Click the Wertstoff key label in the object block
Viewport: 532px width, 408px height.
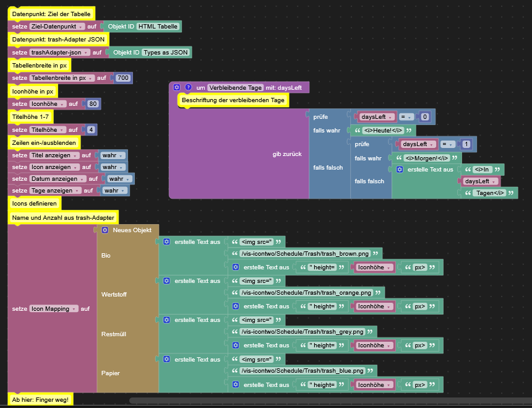pyautogui.click(x=114, y=294)
